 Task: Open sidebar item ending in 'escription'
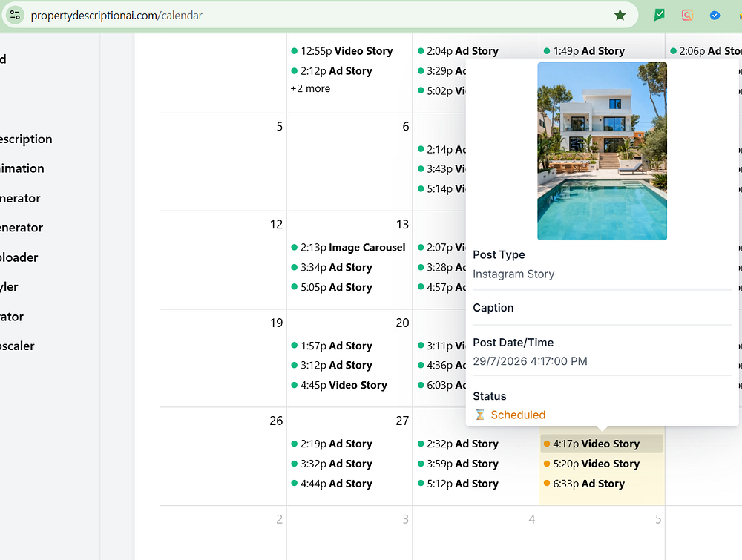[x=26, y=139]
